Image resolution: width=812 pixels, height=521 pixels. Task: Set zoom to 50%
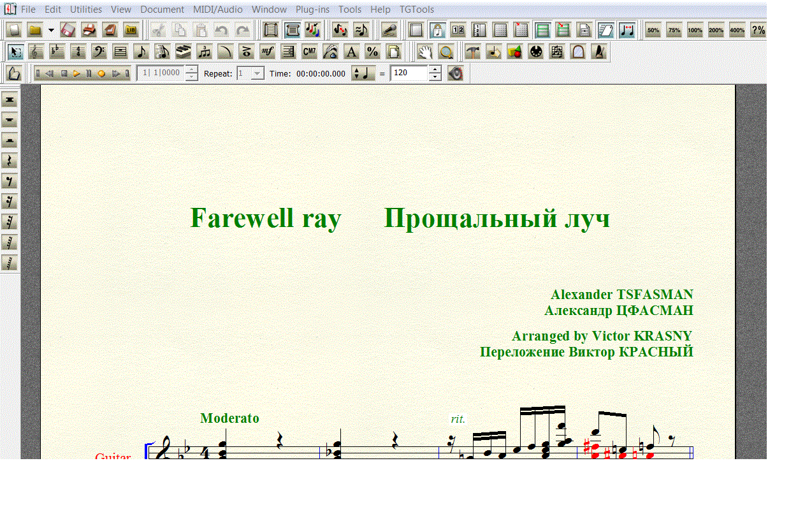point(653,30)
